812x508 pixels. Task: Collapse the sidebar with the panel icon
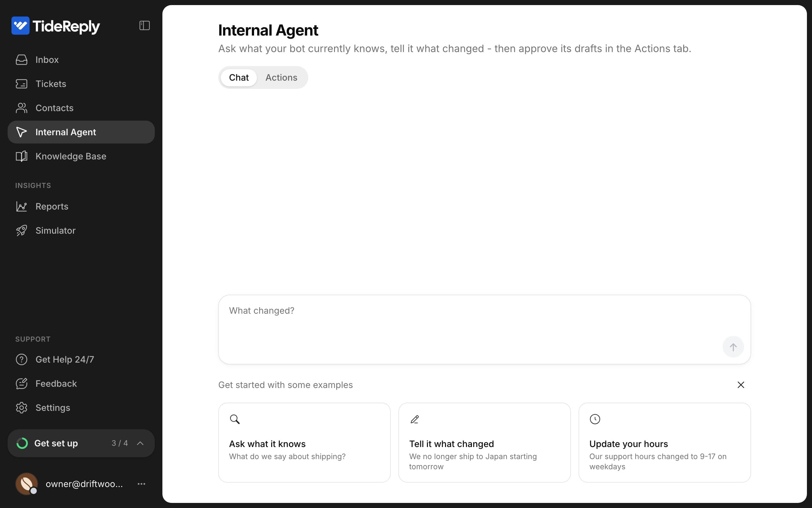tap(144, 25)
